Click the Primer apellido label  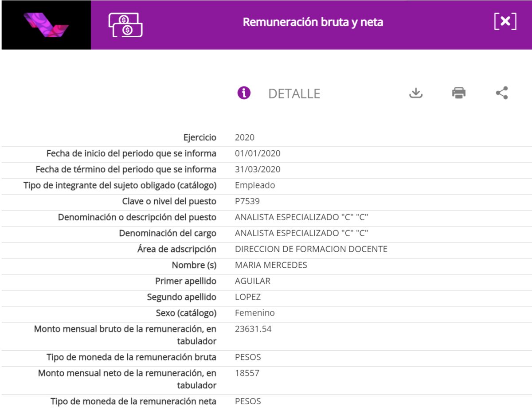pos(186,281)
